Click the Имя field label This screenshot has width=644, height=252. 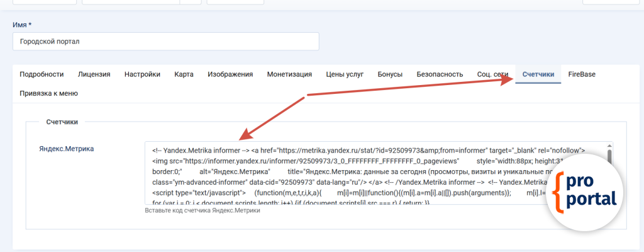(x=22, y=25)
